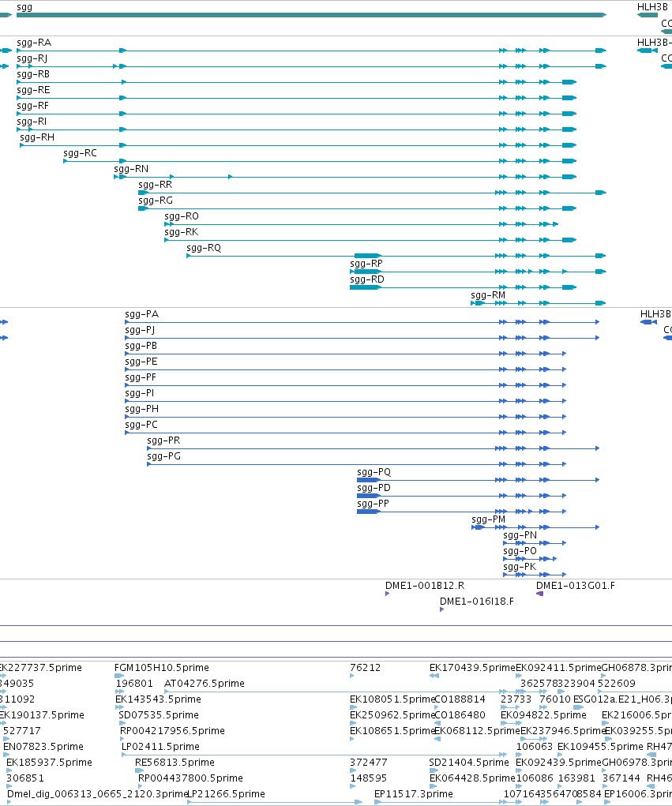Screen dimensions: 672x806
Task: Click the RP004217956.5prime EST label
Action: coord(173,731)
